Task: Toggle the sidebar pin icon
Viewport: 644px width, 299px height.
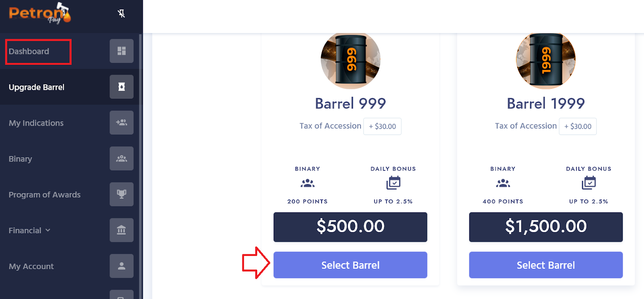Action: tap(121, 14)
